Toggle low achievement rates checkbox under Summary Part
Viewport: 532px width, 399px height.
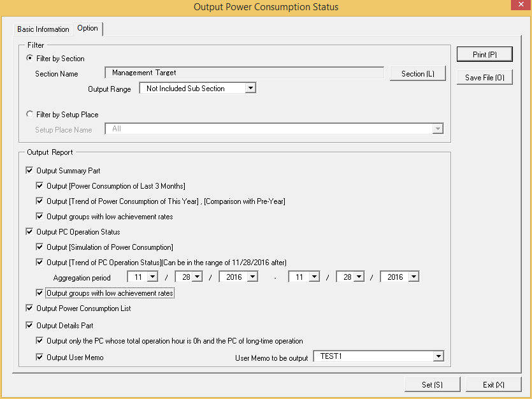pos(40,216)
